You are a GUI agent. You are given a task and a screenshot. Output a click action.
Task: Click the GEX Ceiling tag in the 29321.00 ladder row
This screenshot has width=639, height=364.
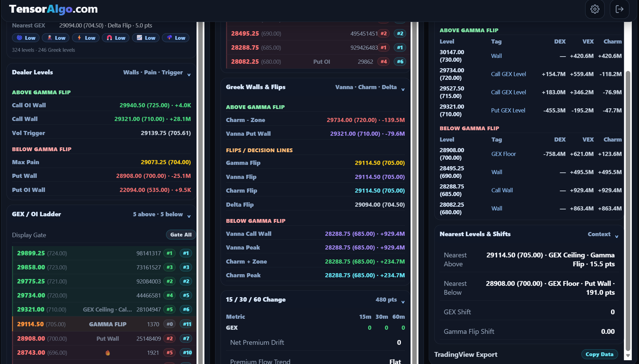tap(107, 310)
